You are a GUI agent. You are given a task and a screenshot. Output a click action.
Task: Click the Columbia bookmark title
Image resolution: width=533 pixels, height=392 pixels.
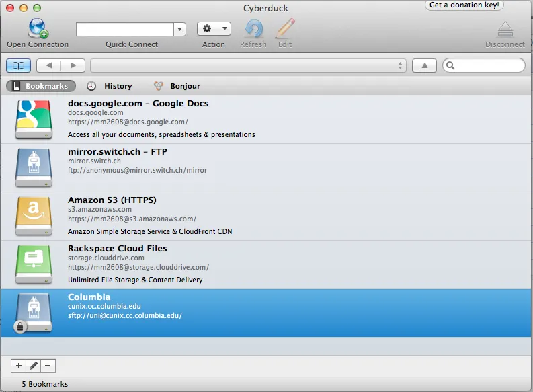coord(89,297)
